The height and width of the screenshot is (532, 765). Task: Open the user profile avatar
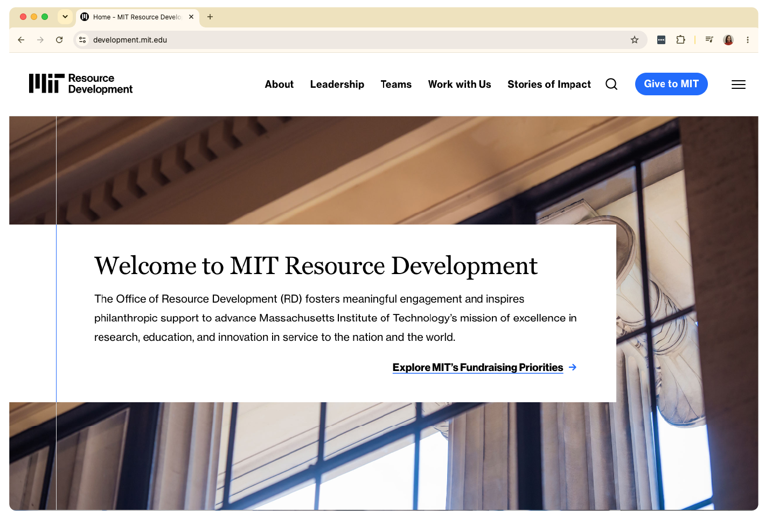click(728, 40)
